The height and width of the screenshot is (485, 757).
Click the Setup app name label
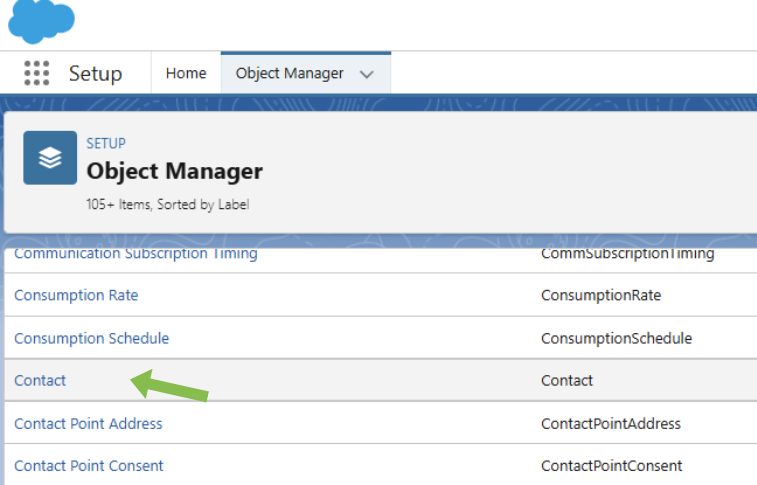(96, 74)
